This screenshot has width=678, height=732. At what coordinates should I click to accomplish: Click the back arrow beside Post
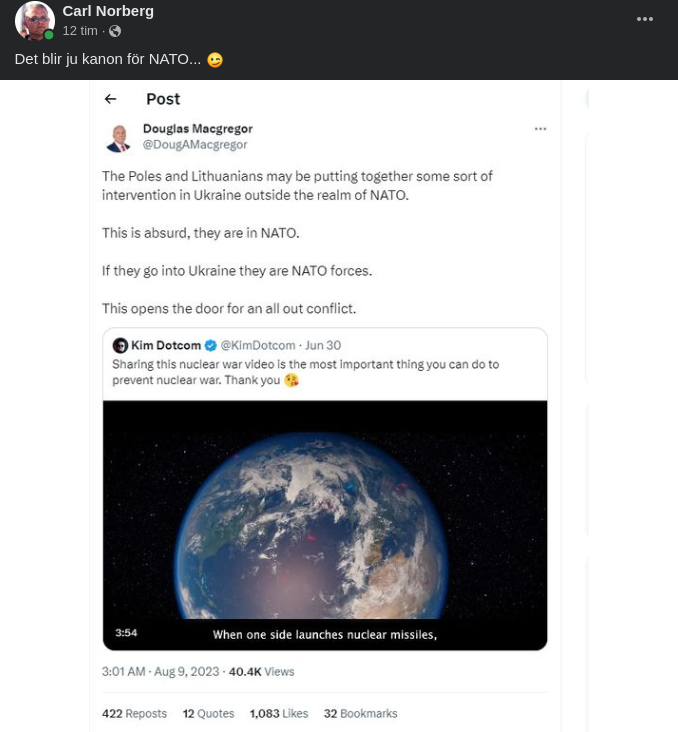[x=111, y=99]
